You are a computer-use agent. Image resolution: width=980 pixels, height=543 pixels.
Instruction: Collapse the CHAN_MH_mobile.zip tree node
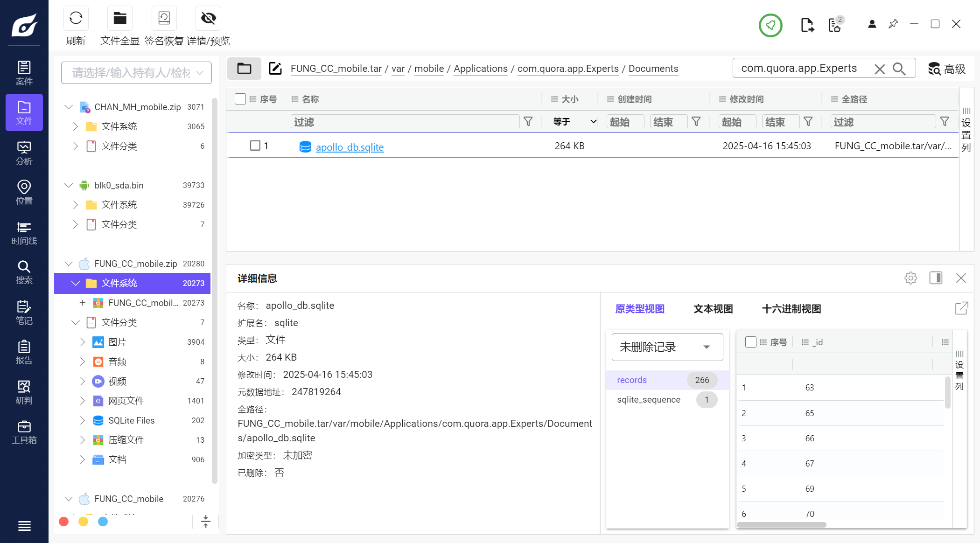click(69, 107)
